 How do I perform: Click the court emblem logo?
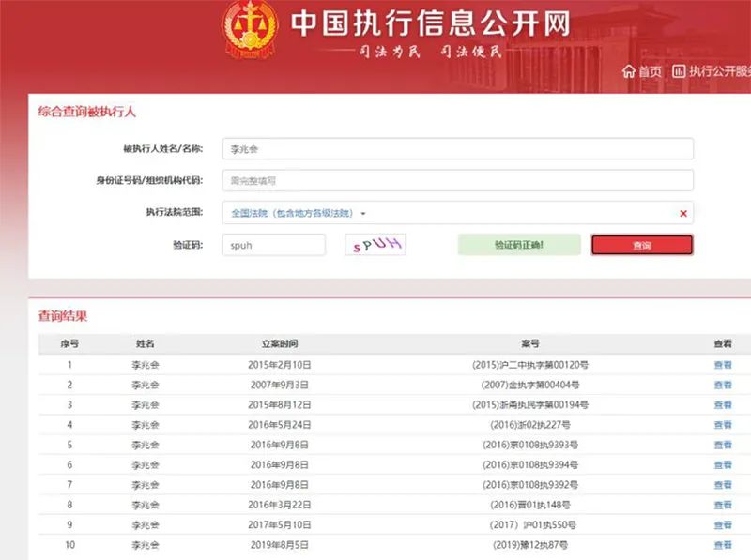click(250, 30)
